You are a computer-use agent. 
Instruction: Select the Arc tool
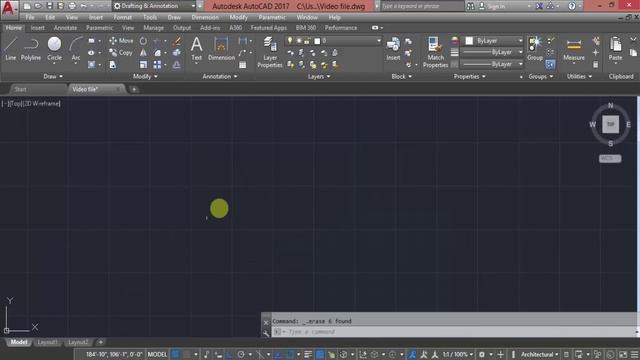click(x=76, y=49)
